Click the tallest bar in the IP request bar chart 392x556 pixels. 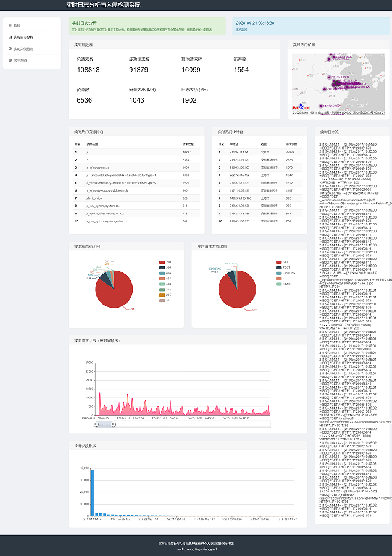tap(93, 492)
